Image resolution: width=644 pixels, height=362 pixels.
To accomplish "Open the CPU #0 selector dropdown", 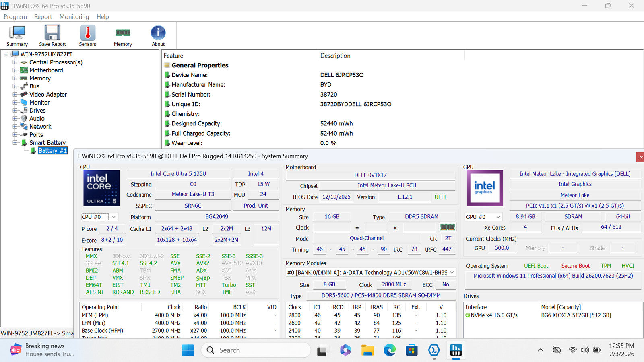I will pyautogui.click(x=99, y=217).
